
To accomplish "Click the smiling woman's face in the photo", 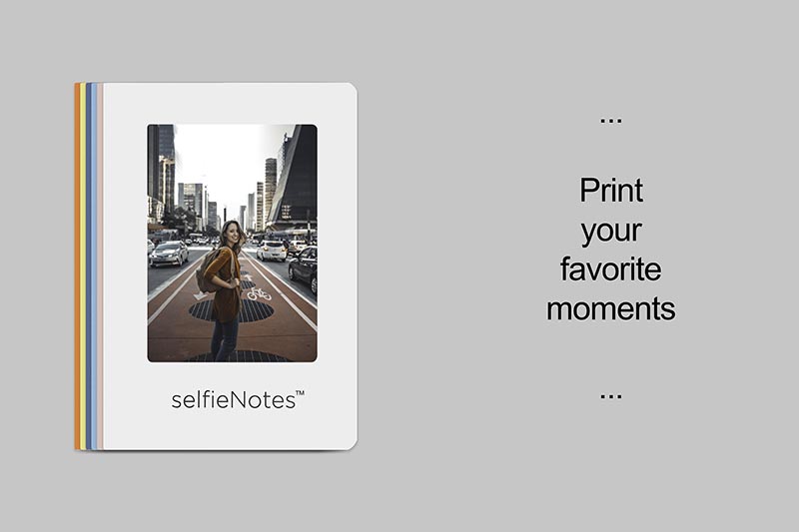I will [x=234, y=234].
